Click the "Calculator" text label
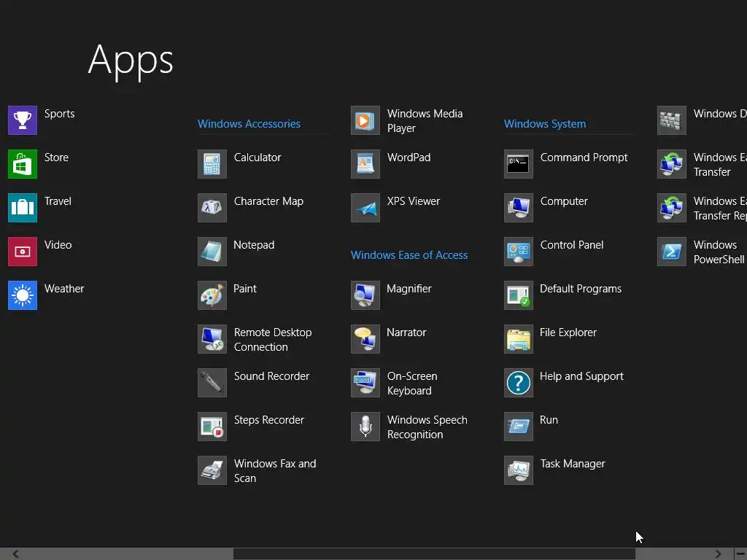 pos(258,157)
